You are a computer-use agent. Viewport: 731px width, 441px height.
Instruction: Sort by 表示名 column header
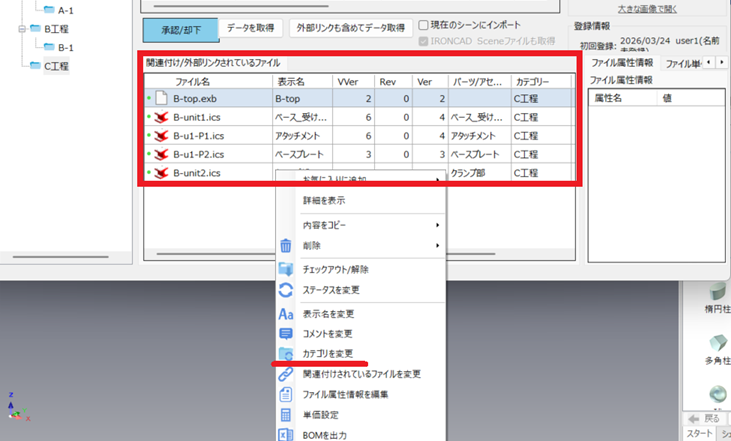[x=303, y=82]
